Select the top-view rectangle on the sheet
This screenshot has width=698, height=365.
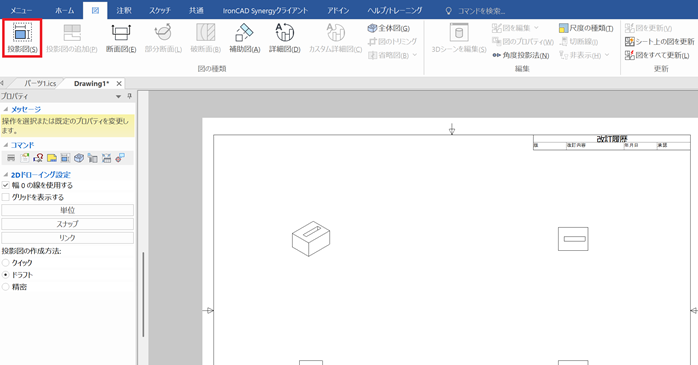(573, 239)
